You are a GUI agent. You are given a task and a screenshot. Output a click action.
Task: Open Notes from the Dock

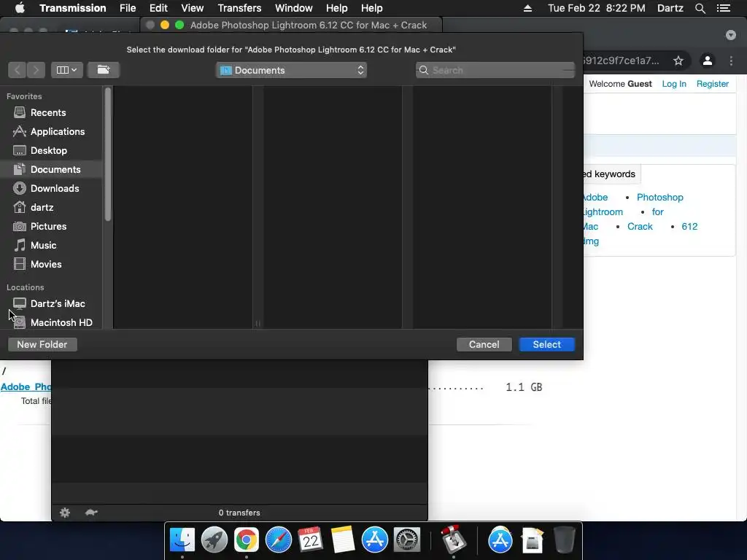pyautogui.click(x=343, y=540)
